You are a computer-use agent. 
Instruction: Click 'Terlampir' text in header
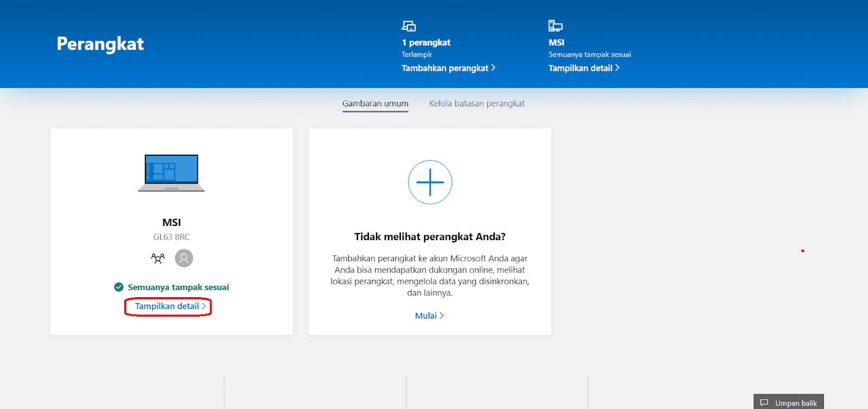click(x=417, y=54)
